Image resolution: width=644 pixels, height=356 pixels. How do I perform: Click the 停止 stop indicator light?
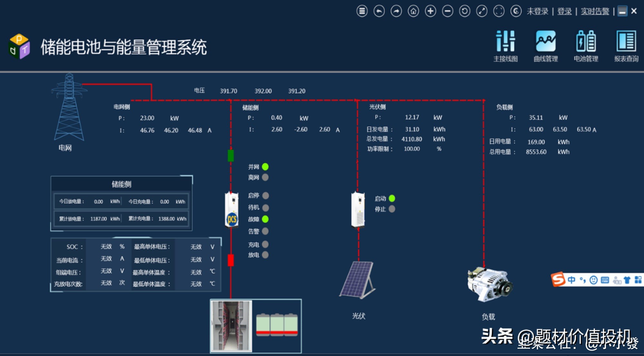pyautogui.click(x=392, y=209)
